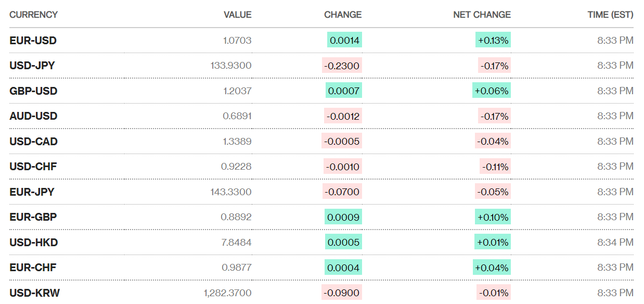Open the AUD-USD quote page
Viewport: 644px width, 304px height.
[x=33, y=116]
